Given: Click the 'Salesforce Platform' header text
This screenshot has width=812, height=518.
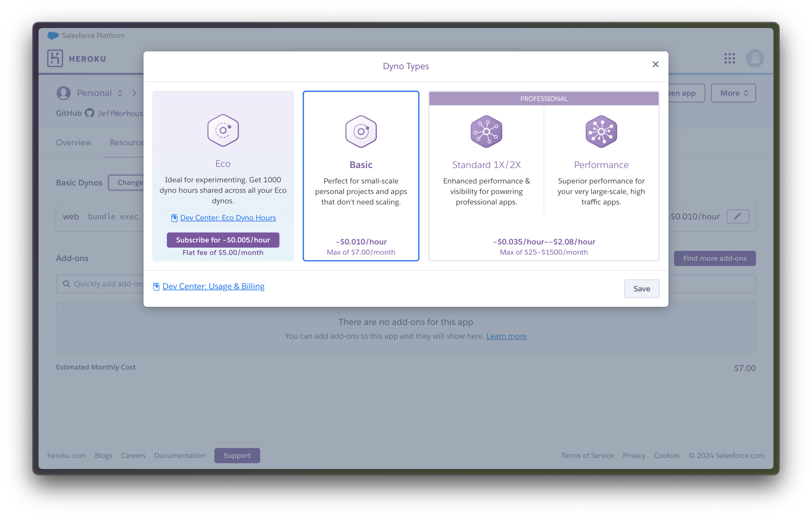Looking at the screenshot, I should click(93, 36).
